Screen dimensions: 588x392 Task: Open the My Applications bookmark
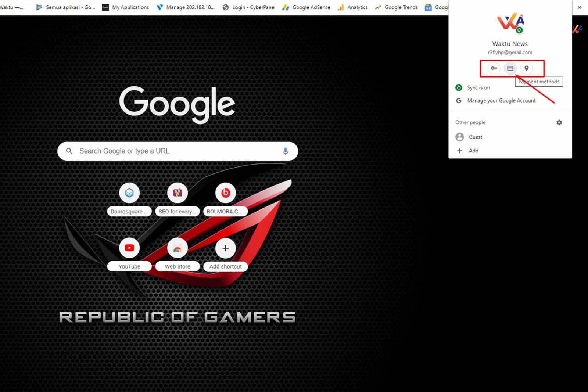pyautogui.click(x=125, y=7)
